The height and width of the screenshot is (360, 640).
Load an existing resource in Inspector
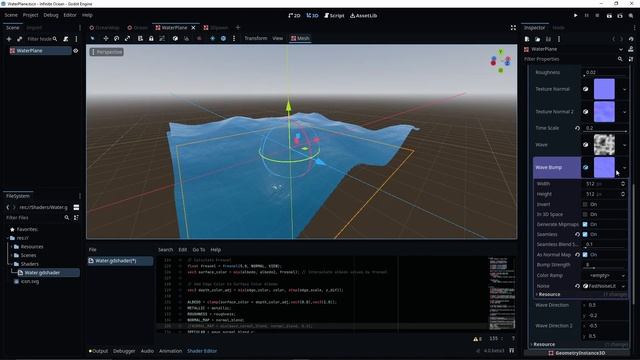coord(538,39)
